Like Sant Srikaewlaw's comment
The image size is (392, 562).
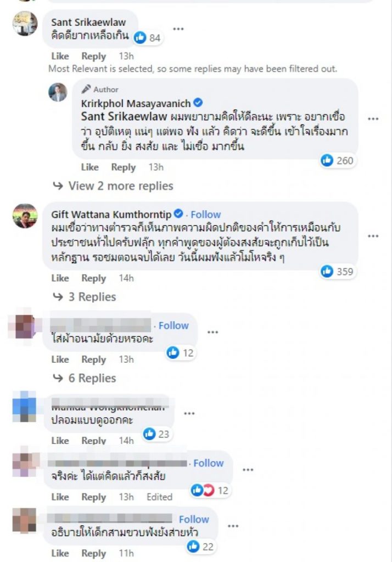coord(60,57)
